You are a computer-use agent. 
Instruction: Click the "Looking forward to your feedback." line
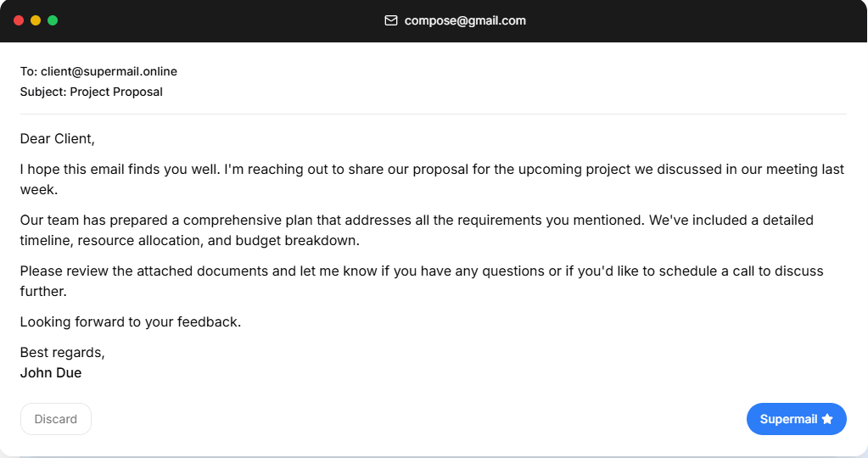131,322
